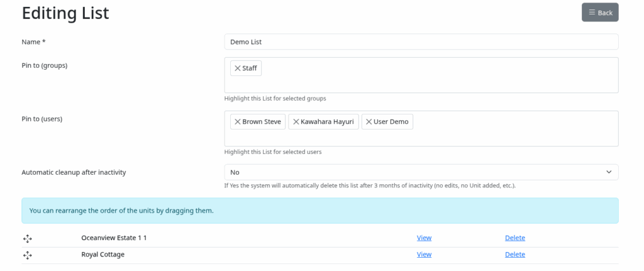Remove Brown Steve from pinned users

(x=238, y=121)
